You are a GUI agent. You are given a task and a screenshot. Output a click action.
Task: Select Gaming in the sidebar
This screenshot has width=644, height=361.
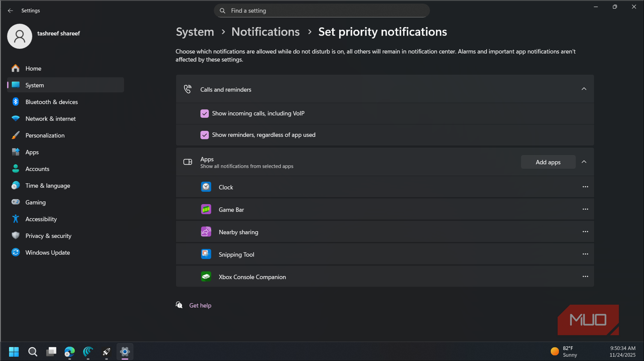click(36, 202)
